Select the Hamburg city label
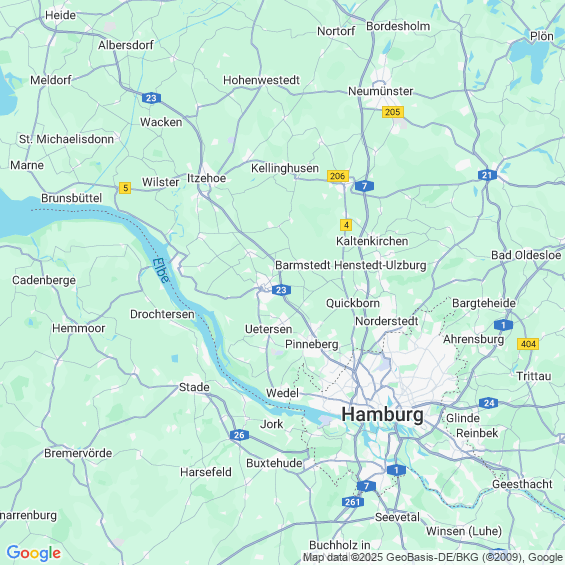The height and width of the screenshot is (565, 565). (x=382, y=414)
